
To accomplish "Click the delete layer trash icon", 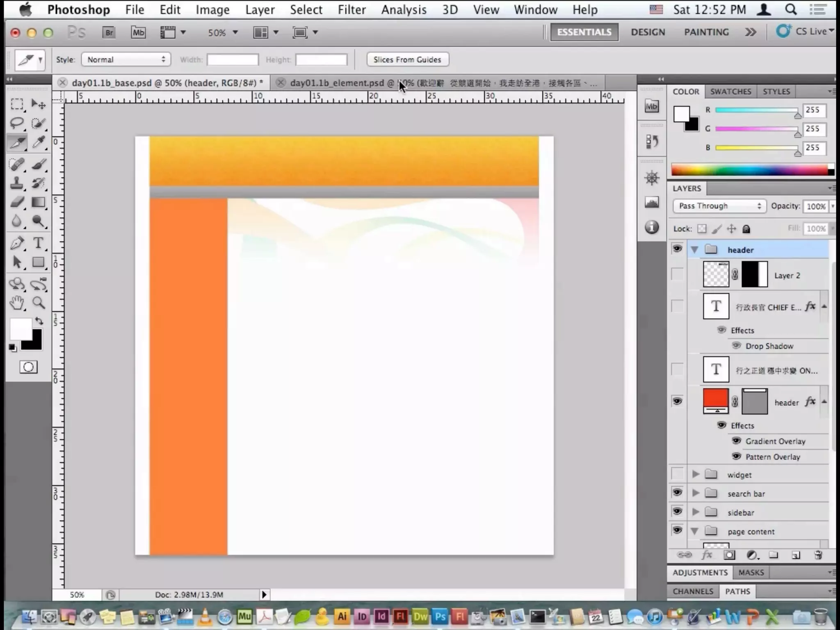I will pyautogui.click(x=818, y=555).
